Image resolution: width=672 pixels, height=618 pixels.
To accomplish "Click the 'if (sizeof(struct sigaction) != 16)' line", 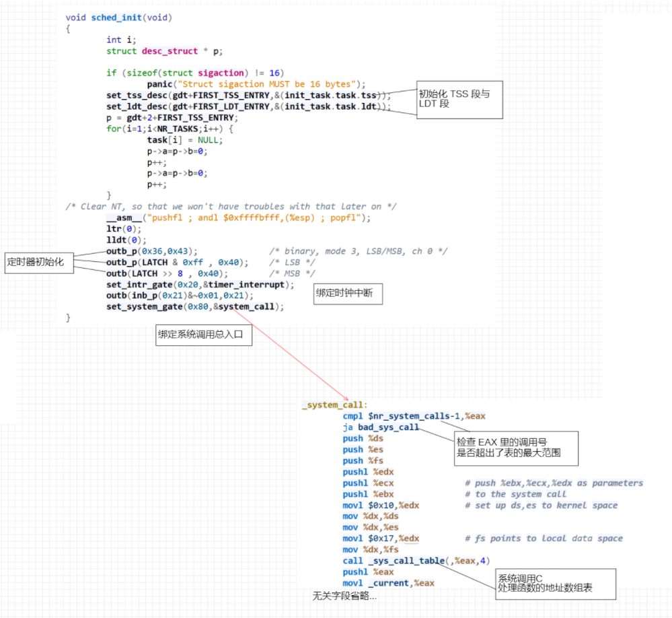I will [195, 73].
